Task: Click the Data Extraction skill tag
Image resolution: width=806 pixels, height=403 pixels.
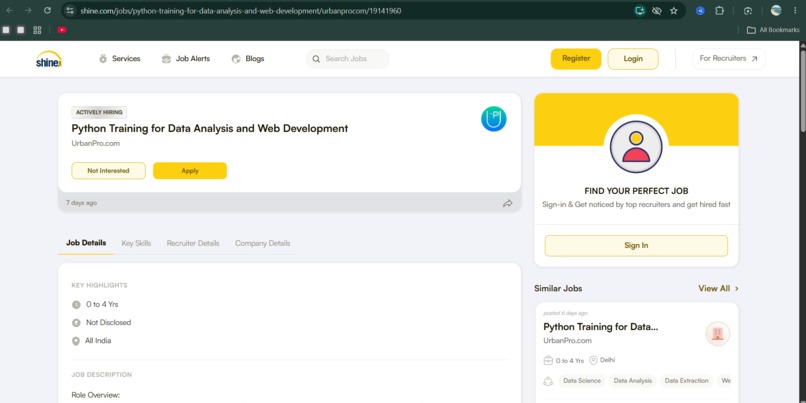Action: (686, 381)
